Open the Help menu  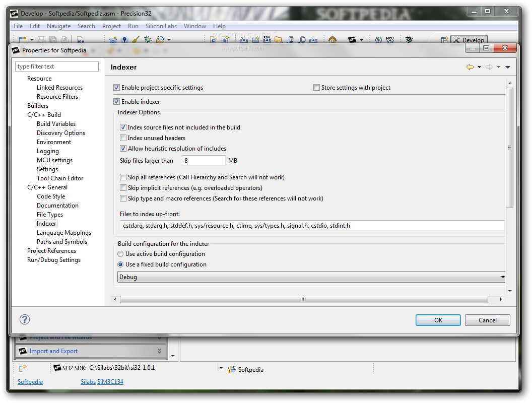pos(219,26)
